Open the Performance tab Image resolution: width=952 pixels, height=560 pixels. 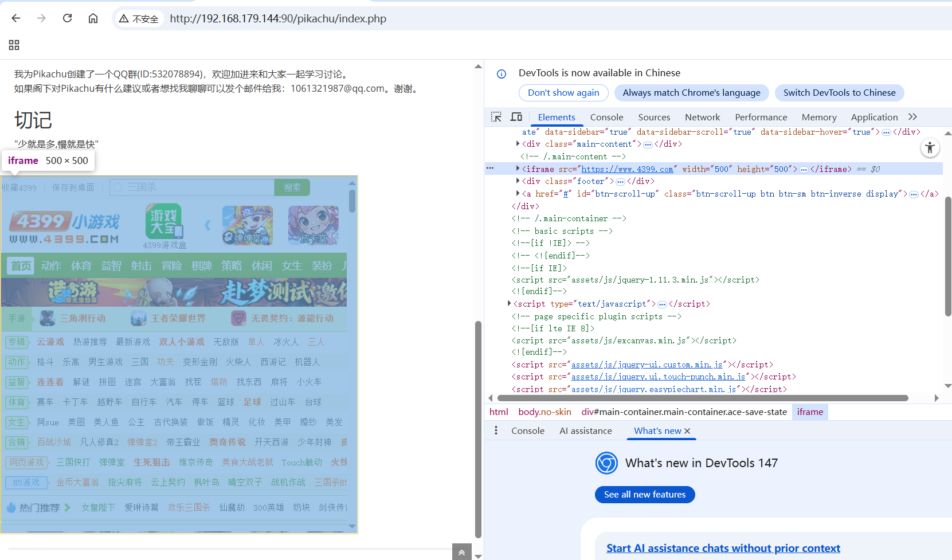pos(761,117)
